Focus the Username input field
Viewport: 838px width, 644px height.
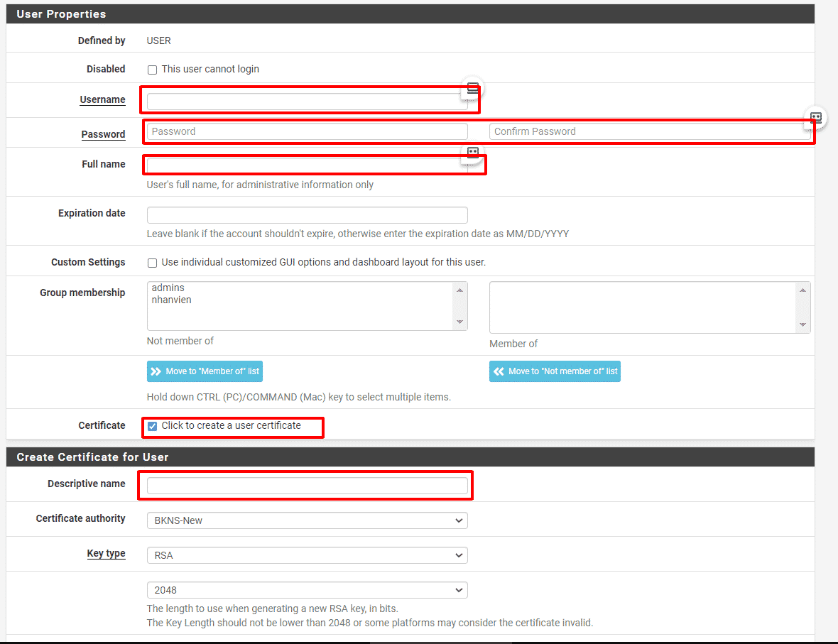point(305,102)
